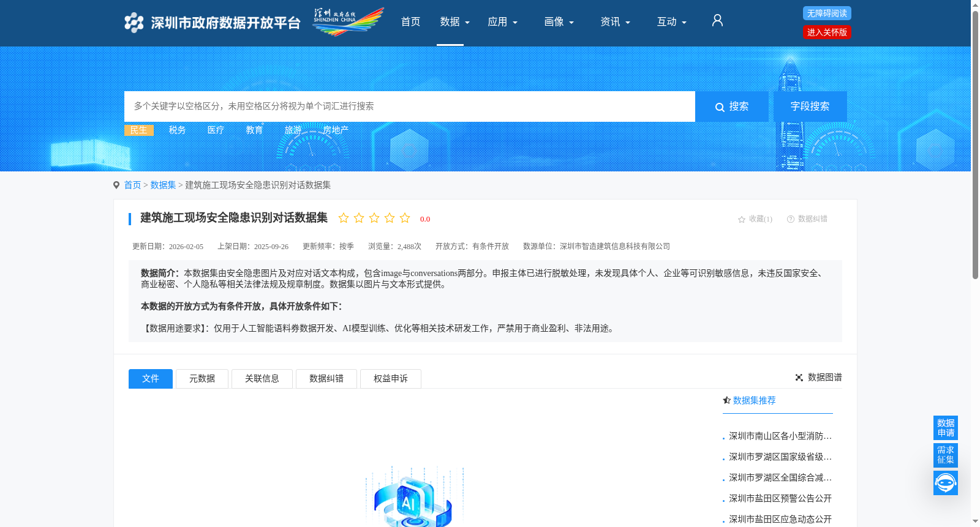Click the Shenzhen China rainbow logo

pyautogui.click(x=348, y=22)
